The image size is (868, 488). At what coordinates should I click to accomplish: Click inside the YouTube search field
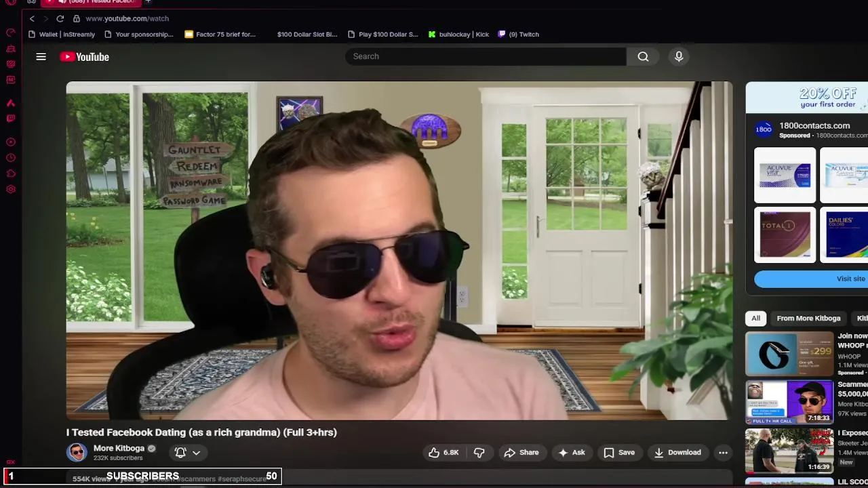tap(486, 56)
